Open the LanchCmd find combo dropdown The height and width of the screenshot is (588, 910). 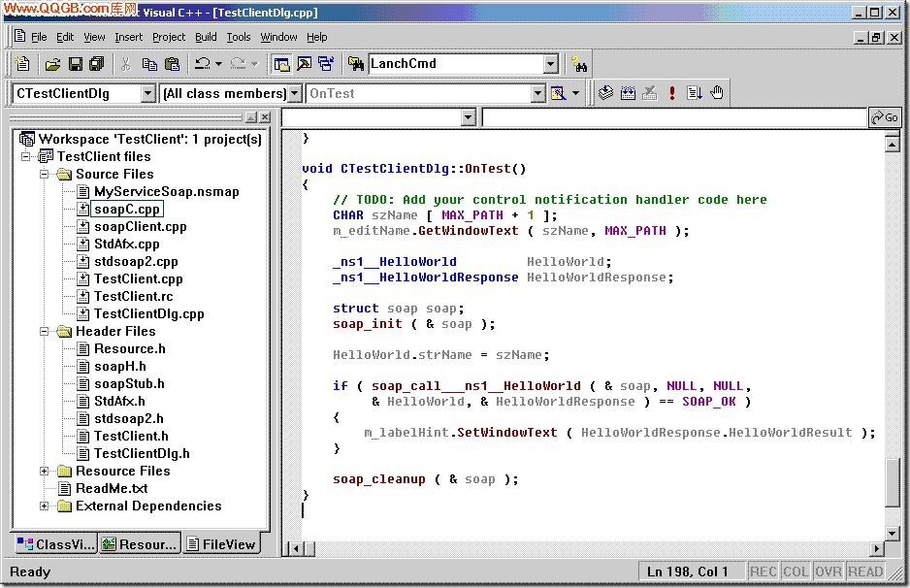tap(551, 64)
